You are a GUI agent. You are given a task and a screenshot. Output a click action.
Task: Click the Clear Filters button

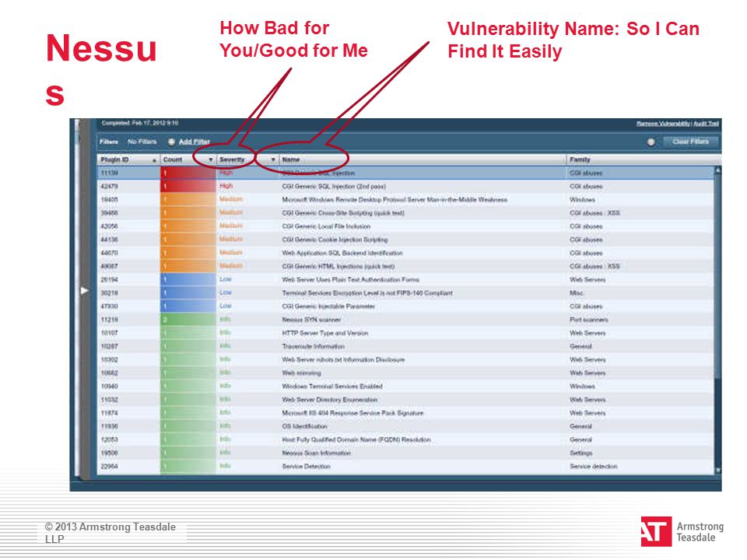690,142
